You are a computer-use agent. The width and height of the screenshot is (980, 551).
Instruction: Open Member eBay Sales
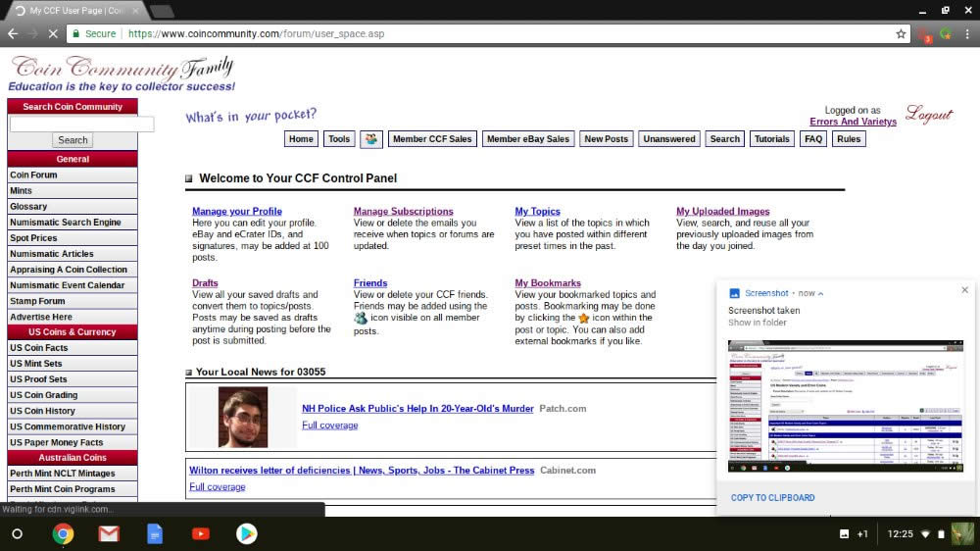pos(528,139)
